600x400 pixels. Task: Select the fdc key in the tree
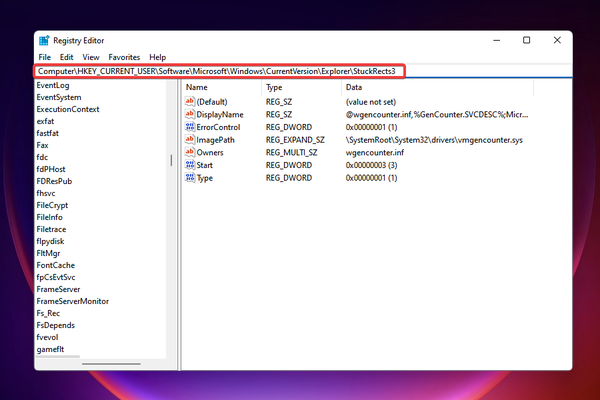point(42,157)
